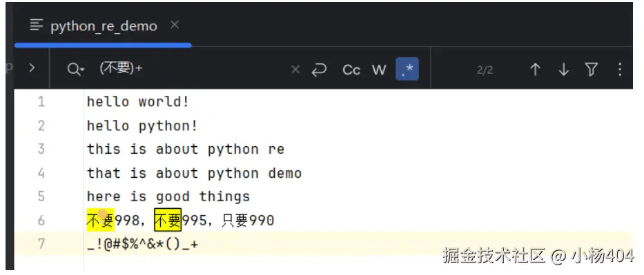Open the more options three-dot menu
This screenshot has height=275, width=644.
[x=620, y=70]
